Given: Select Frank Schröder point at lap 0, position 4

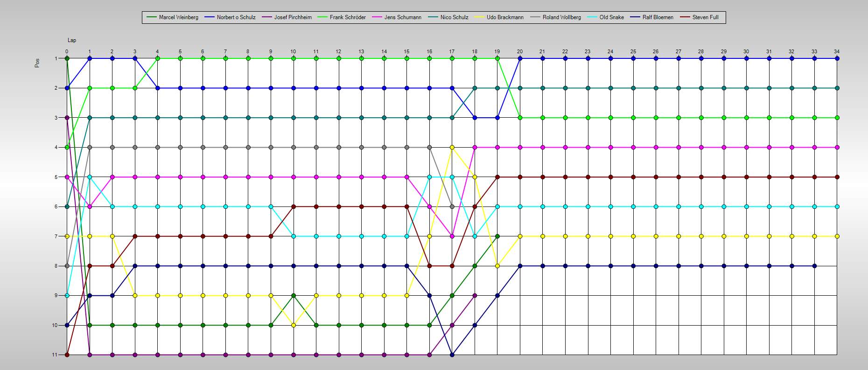Looking at the screenshot, I should pos(67,147).
